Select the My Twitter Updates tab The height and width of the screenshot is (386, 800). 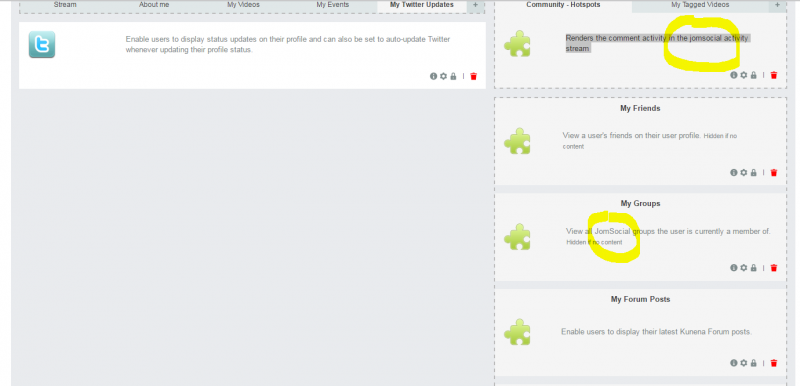421,5
